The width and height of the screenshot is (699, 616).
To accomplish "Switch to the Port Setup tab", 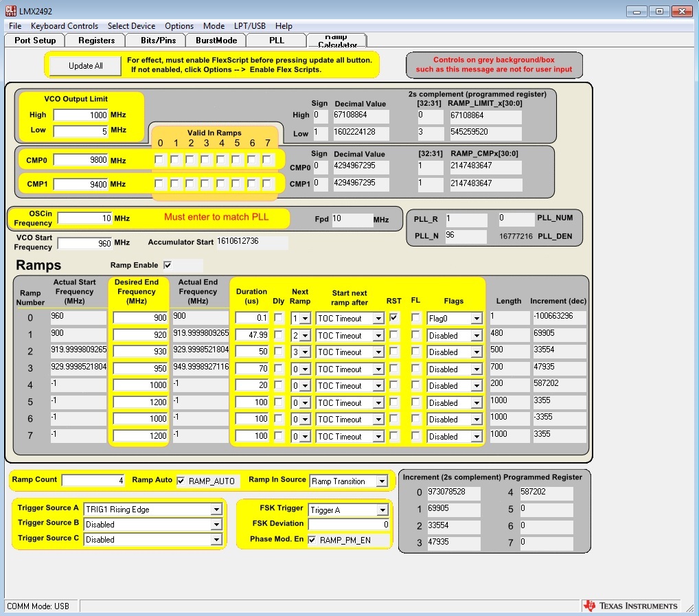I will (35, 40).
